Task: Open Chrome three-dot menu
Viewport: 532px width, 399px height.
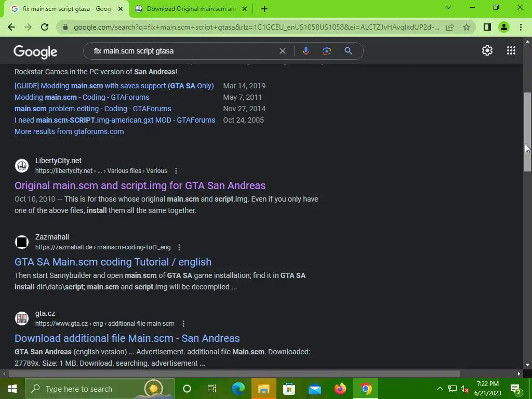Action: click(521, 27)
